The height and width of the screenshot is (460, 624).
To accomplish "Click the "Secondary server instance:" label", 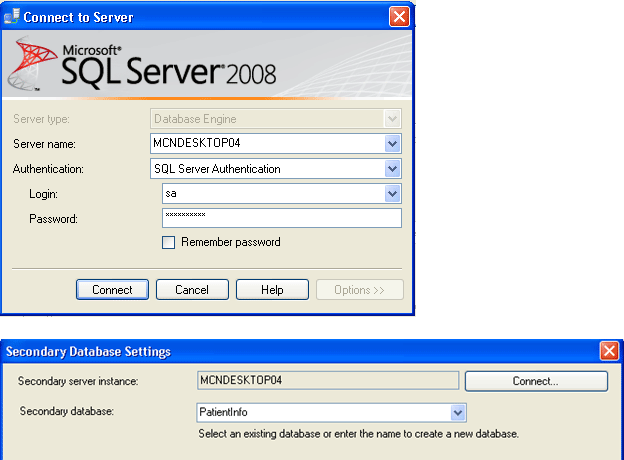I will click(78, 381).
